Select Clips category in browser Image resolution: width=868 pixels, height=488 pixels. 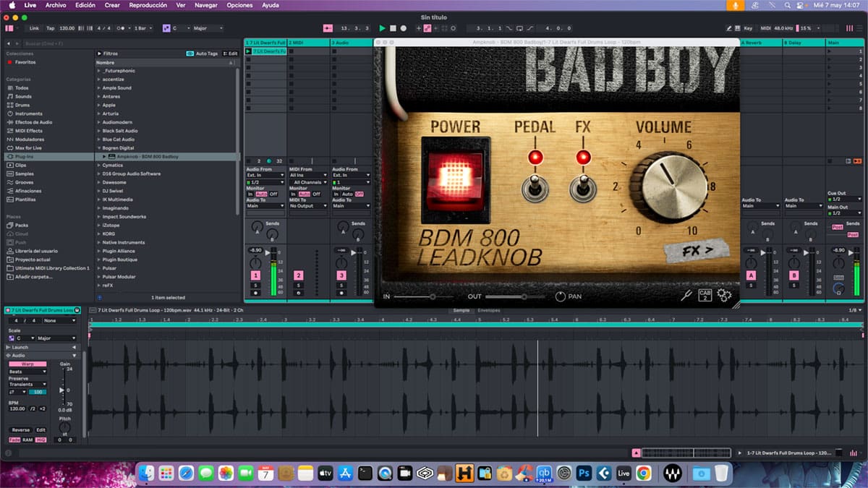coord(20,165)
